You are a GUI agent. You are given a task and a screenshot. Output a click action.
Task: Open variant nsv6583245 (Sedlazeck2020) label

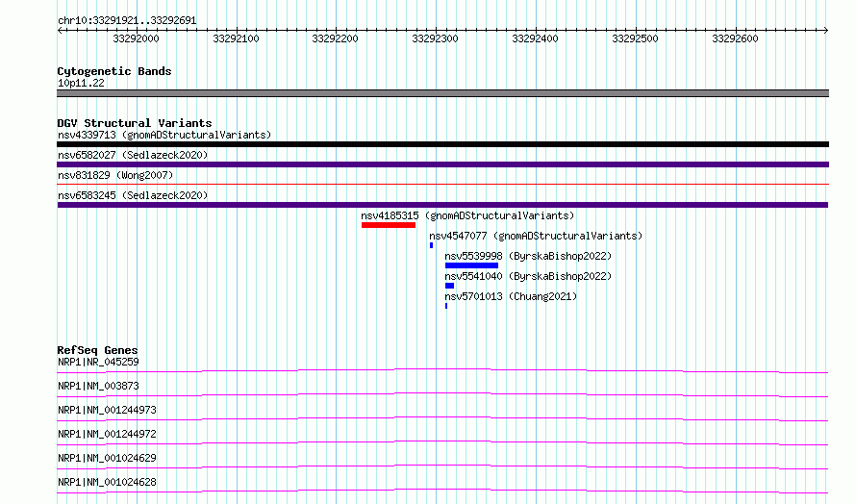pyautogui.click(x=133, y=195)
